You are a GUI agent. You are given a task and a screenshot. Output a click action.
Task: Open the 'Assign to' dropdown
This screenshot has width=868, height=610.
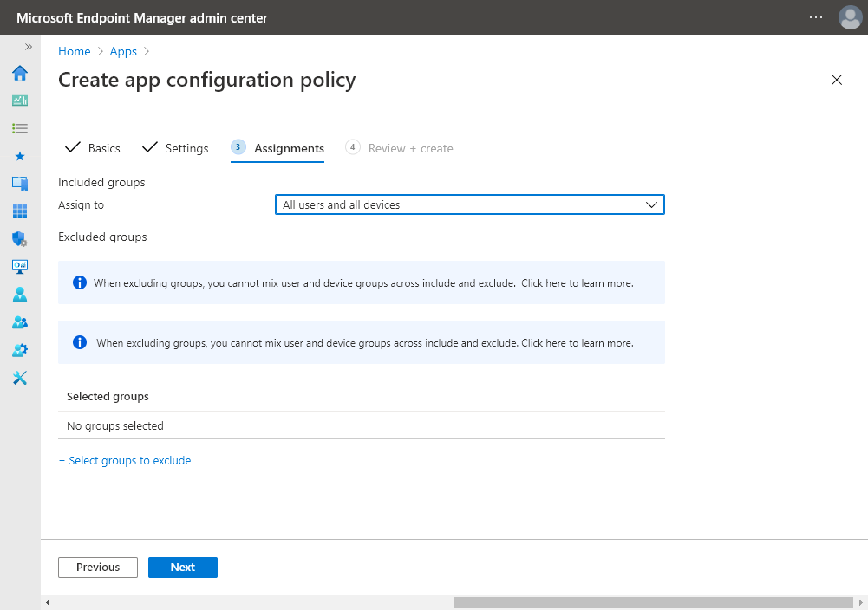click(x=469, y=205)
